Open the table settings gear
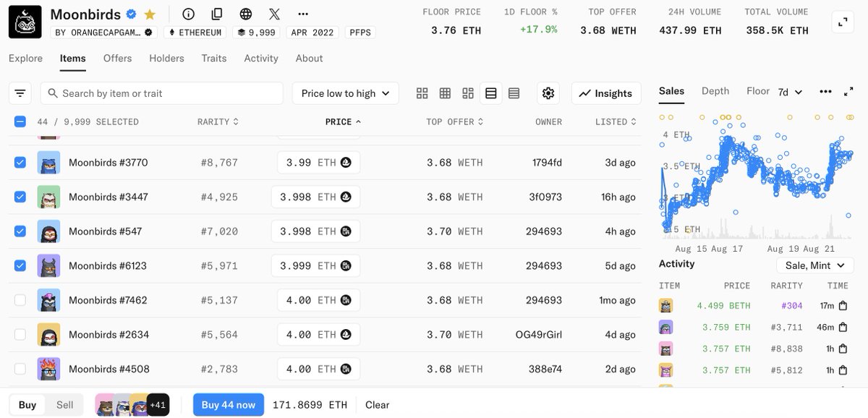 [x=548, y=93]
